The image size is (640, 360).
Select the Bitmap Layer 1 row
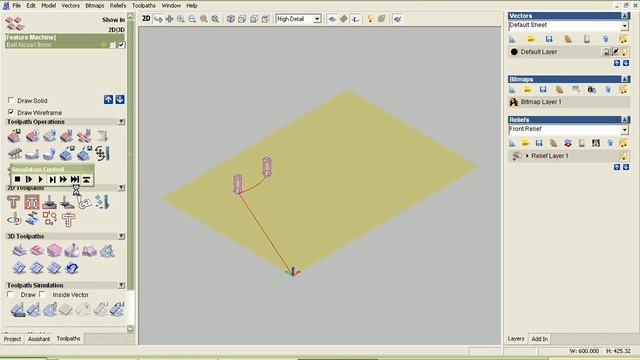(x=569, y=102)
